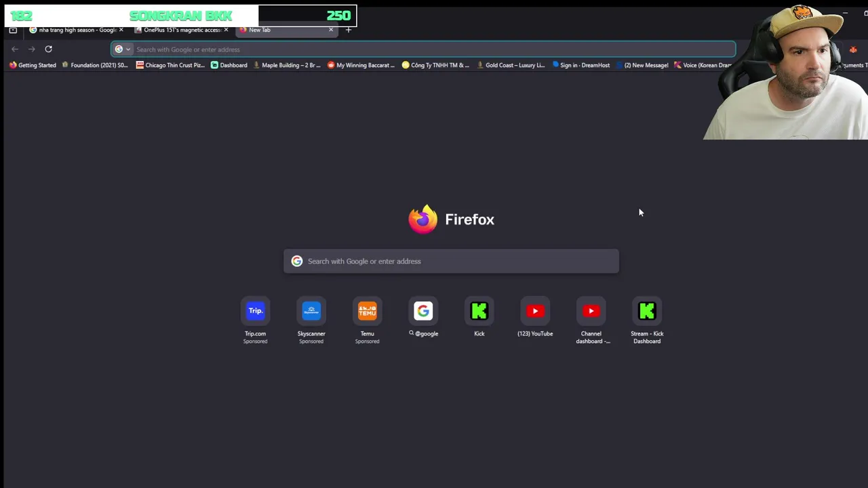Screen dimensions: 868x488
Task: Open the Công Ty TNHH TM bookmark
Action: pos(435,65)
